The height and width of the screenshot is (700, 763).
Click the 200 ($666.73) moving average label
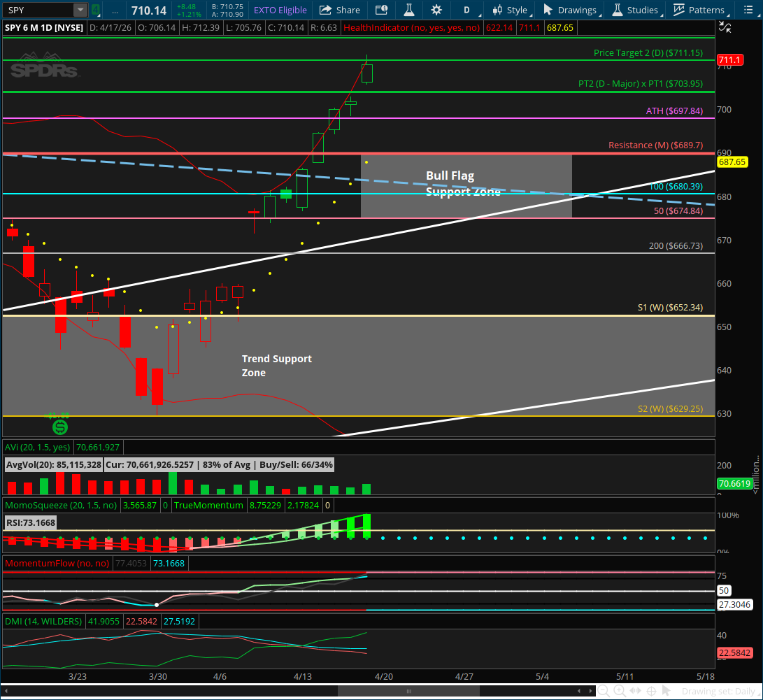pyautogui.click(x=676, y=245)
